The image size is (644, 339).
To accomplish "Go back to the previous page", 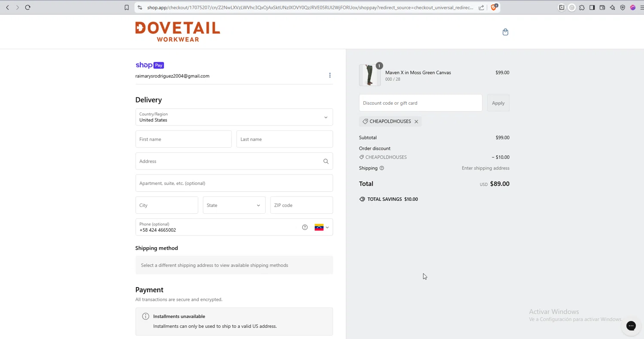I will [7, 7].
